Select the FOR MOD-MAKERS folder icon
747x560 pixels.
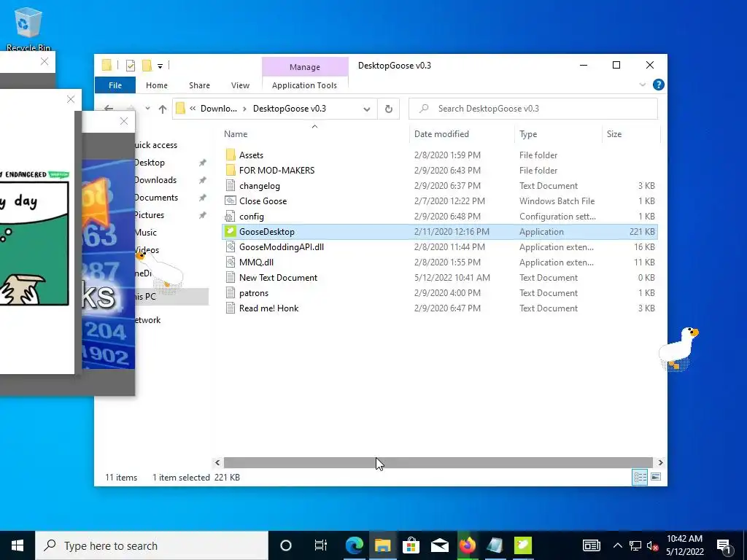click(231, 170)
